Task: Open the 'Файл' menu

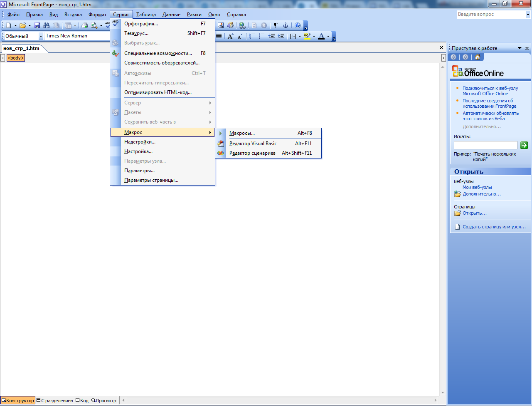Action: [x=13, y=15]
